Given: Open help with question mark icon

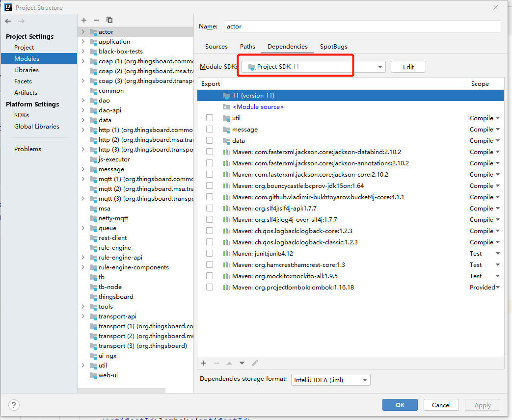Looking at the screenshot, I should click(x=14, y=405).
